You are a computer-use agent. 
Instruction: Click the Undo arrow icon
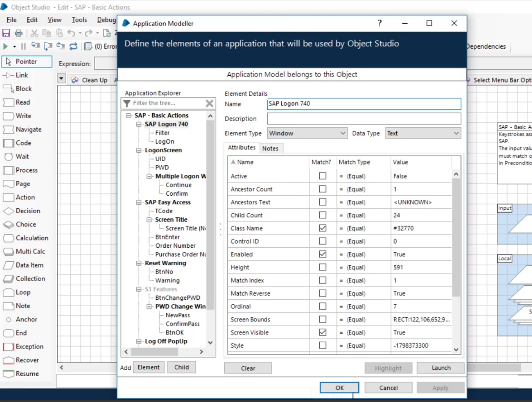[x=71, y=33]
